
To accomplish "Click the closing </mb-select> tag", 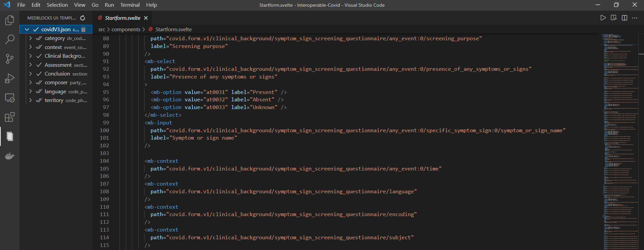I will click(x=163, y=115).
